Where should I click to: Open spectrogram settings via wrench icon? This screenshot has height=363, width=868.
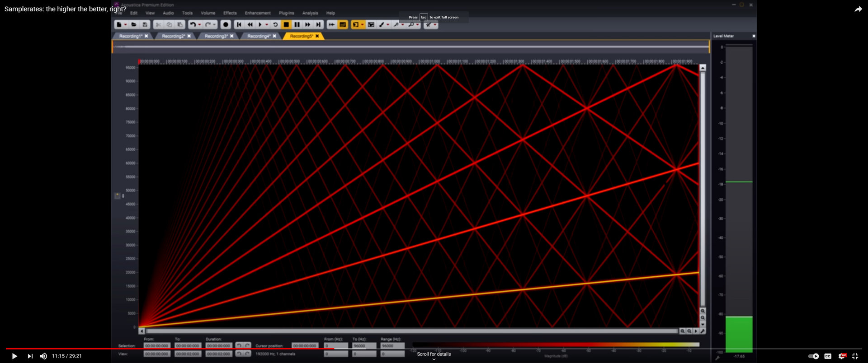[x=703, y=331]
